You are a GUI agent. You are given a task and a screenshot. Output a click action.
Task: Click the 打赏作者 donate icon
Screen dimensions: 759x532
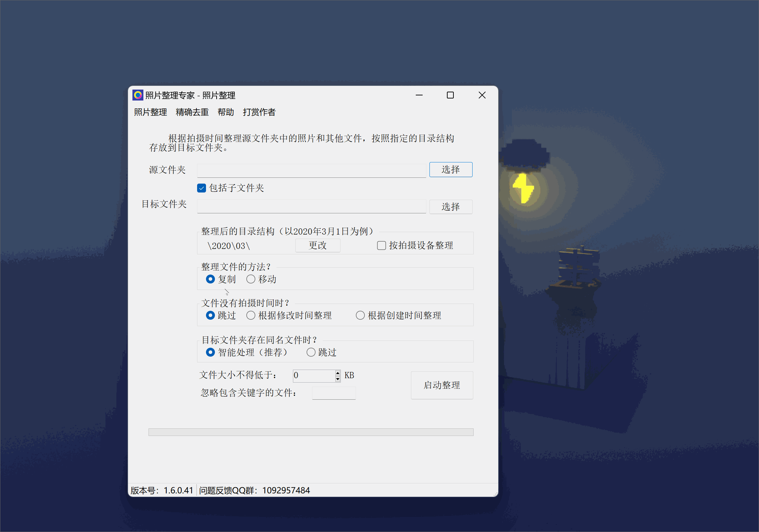pyautogui.click(x=259, y=113)
